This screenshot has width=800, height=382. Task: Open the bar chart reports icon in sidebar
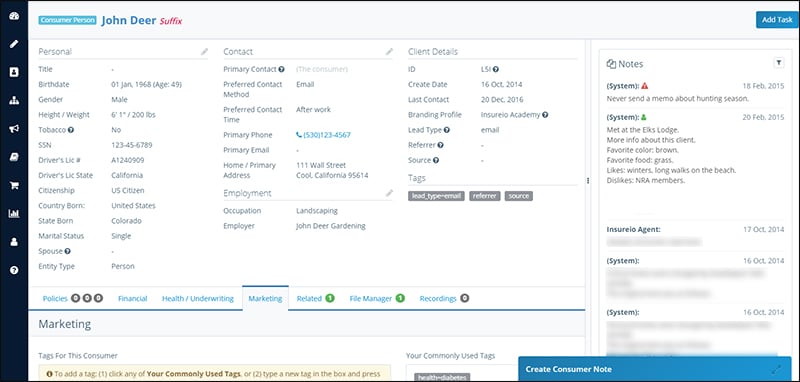(x=14, y=214)
